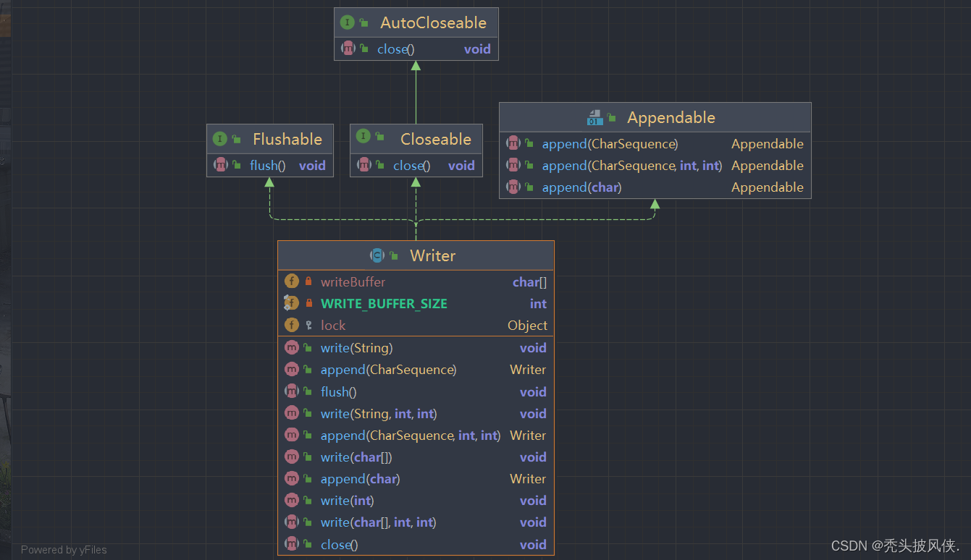Image resolution: width=971 pixels, height=560 pixels.
Task: Select write(String) method in Writer
Action: tap(416, 348)
